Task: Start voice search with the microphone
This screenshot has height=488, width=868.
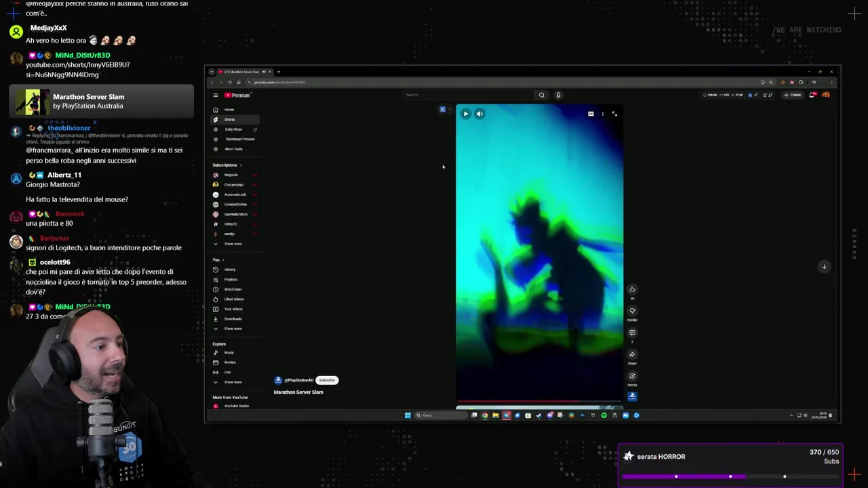Action: coord(559,95)
